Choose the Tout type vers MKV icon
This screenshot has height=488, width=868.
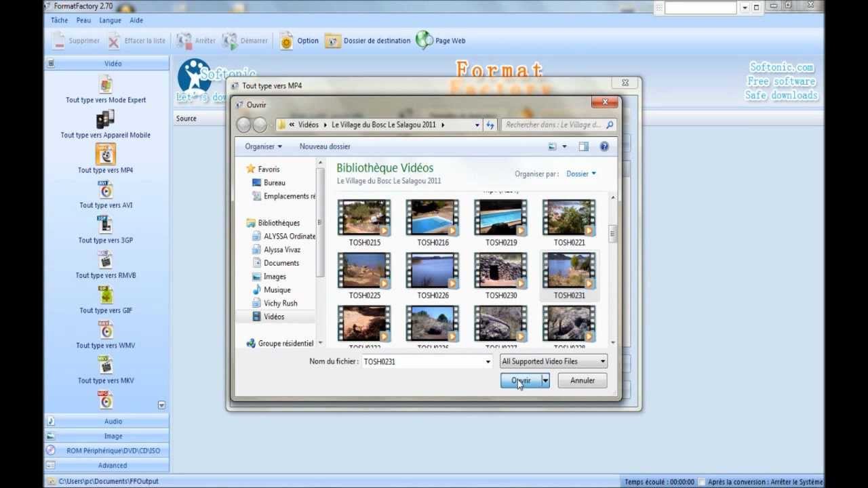[x=105, y=365]
